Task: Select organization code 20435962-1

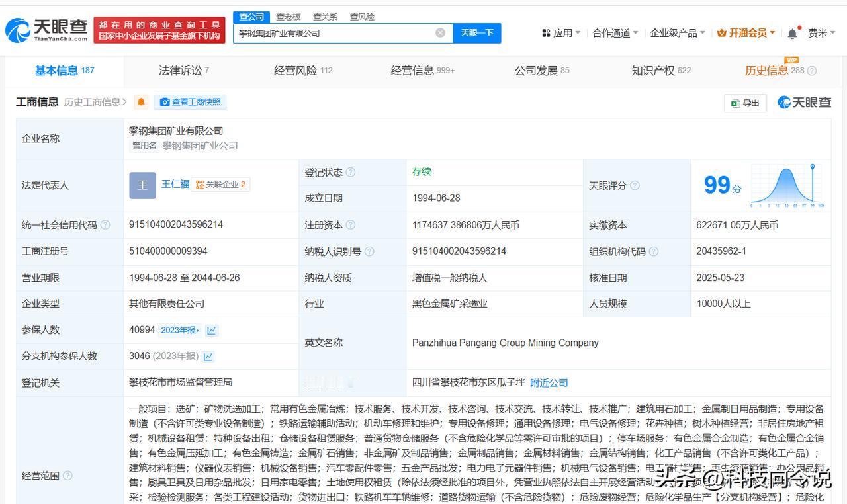Action: pos(721,251)
